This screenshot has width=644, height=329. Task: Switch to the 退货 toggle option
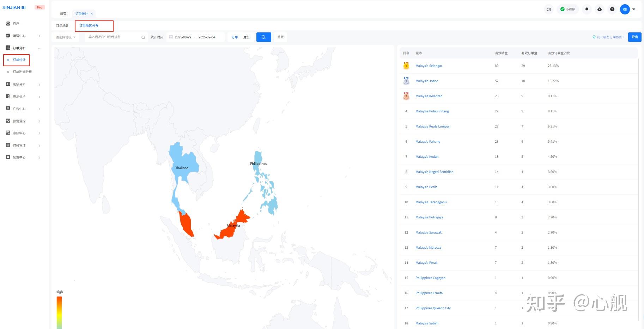pos(246,37)
